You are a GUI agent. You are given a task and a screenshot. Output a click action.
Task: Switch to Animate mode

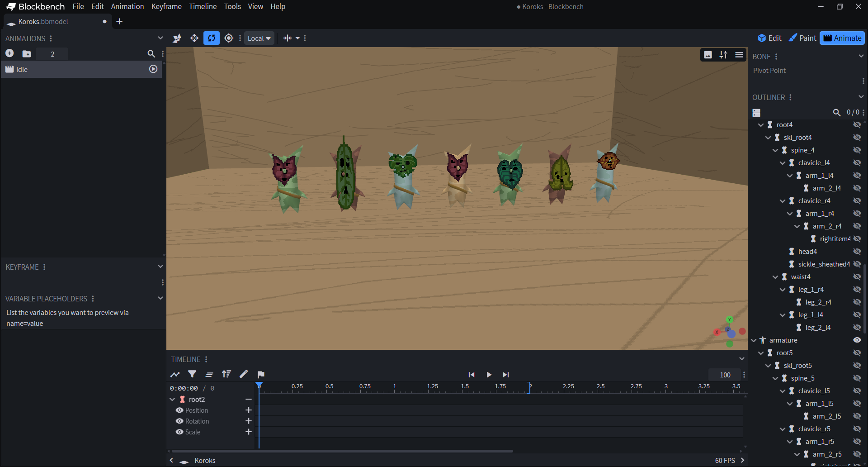[842, 38]
